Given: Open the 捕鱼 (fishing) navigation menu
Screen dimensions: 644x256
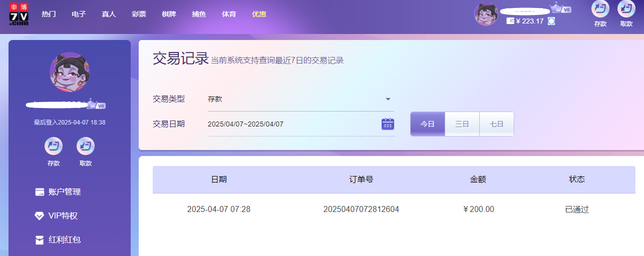Looking at the screenshot, I should click(199, 14).
